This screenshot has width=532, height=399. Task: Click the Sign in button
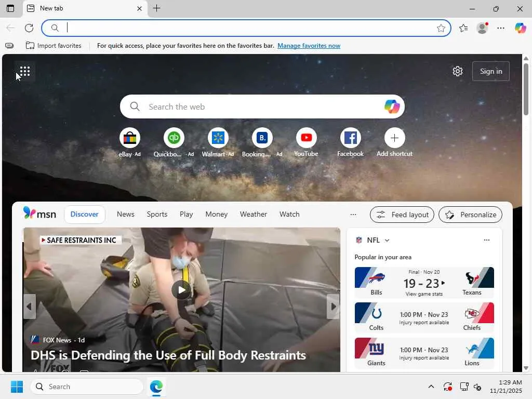491,71
